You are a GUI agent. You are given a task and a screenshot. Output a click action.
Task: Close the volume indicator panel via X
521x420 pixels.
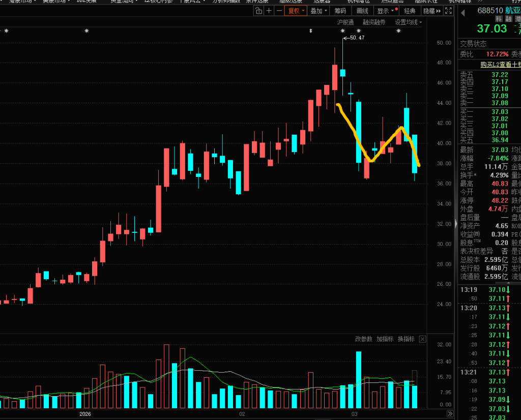(422, 339)
